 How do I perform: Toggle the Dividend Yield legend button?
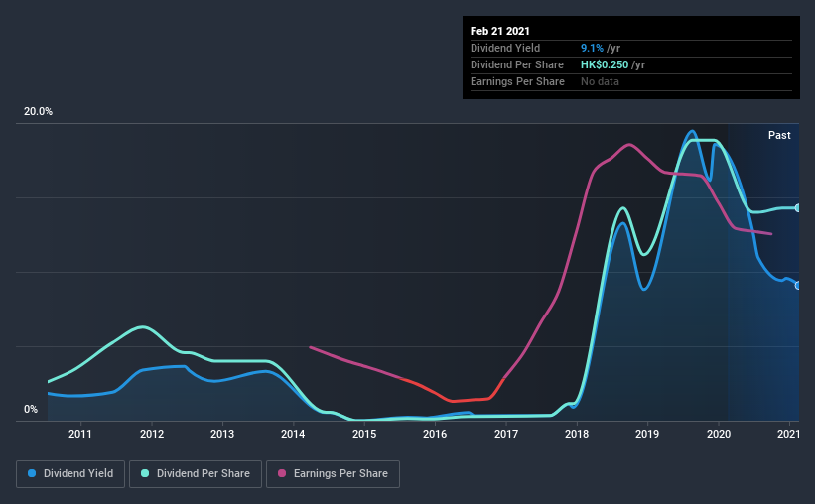(x=70, y=474)
